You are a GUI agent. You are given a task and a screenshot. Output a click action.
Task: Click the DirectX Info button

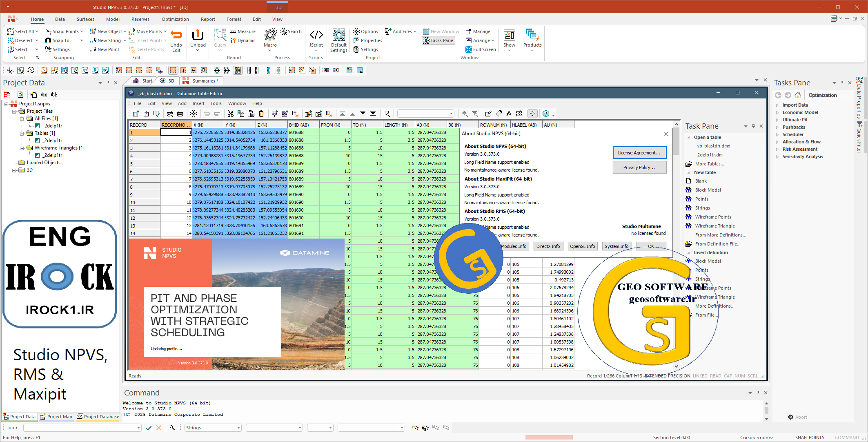[548, 246]
